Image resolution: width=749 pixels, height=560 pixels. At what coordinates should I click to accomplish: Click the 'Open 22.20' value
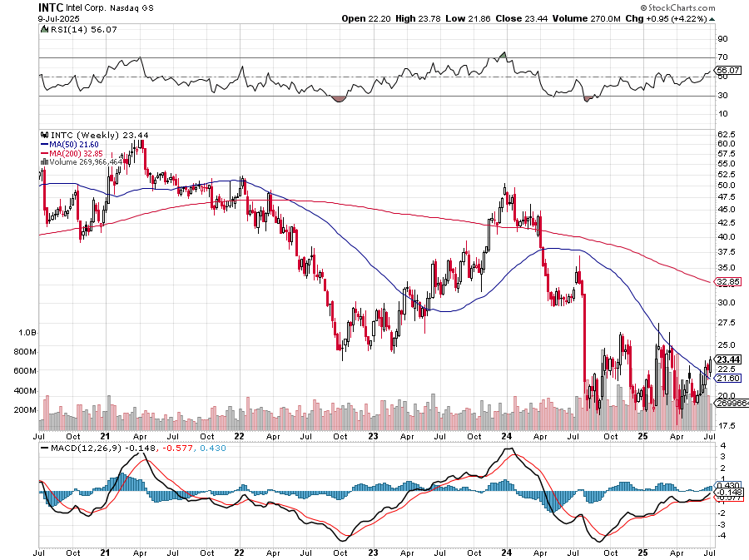pos(366,18)
